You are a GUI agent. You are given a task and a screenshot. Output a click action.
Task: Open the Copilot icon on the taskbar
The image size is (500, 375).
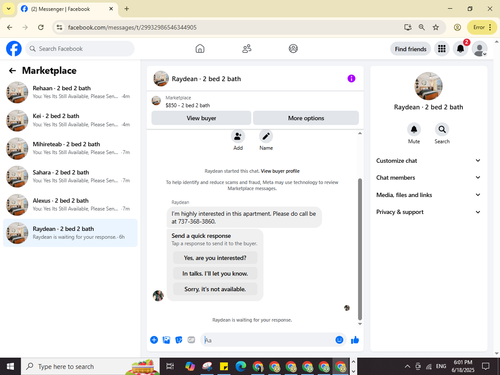[x=190, y=366]
